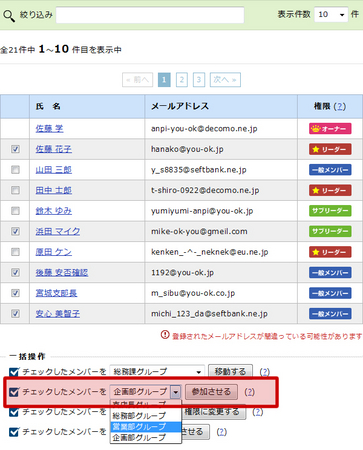The width and height of the screenshot is (363, 450).
Task: Click the リーダー badge for 原田 ケン
Action: (330, 252)
